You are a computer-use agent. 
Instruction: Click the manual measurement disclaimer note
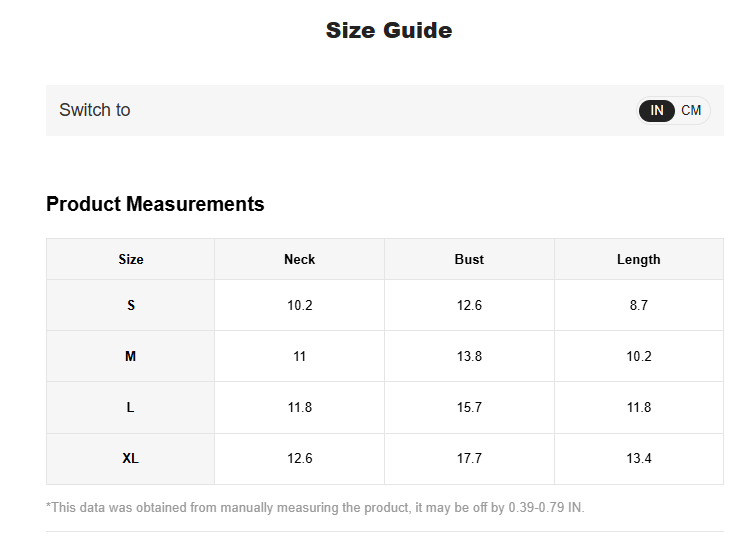click(315, 508)
